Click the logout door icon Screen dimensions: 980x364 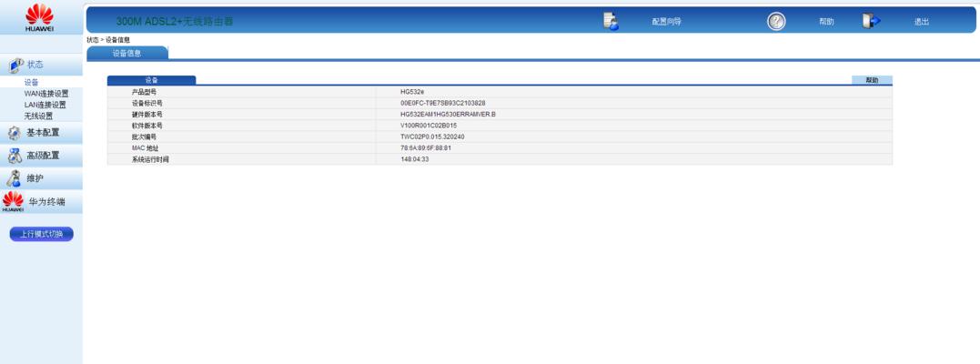point(871,21)
